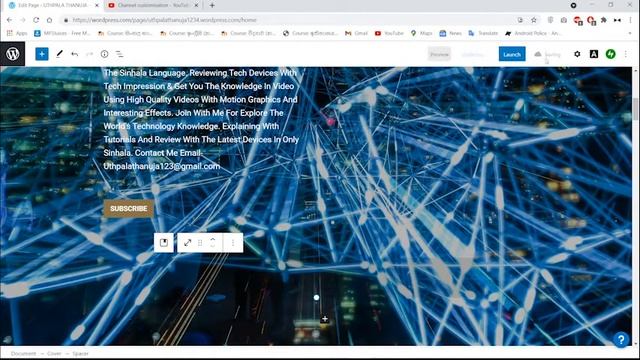Go back in the browser
640x360 pixels.
click(x=9, y=20)
